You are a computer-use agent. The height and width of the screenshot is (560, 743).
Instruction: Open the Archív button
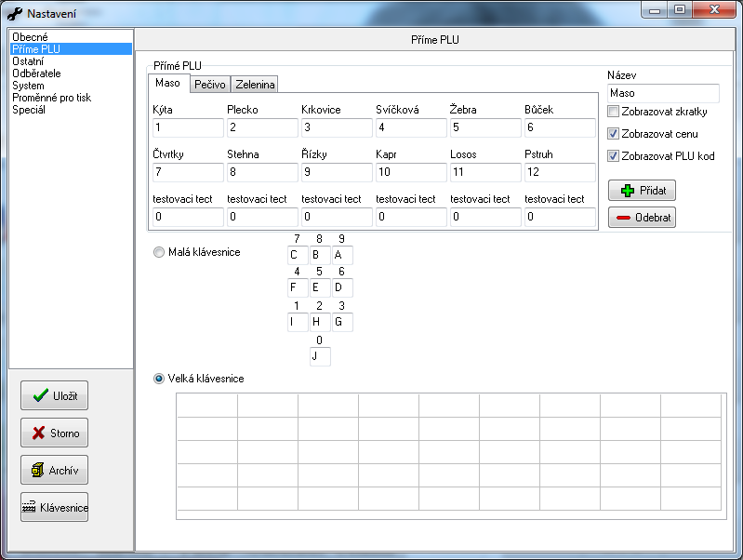[x=54, y=470]
